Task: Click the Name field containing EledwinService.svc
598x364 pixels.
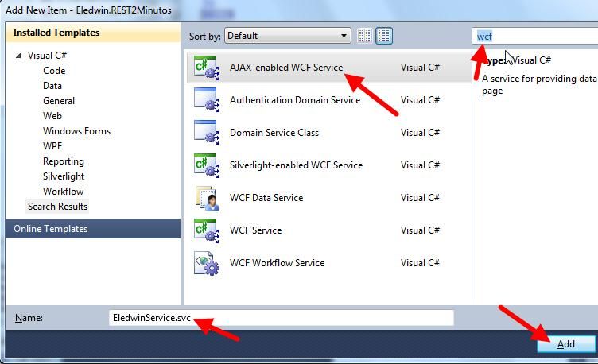Action: tap(282, 318)
